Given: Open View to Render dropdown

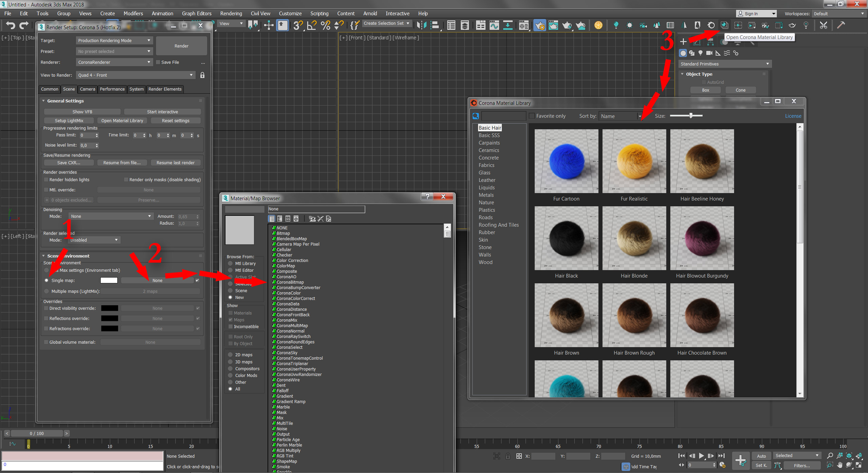Looking at the screenshot, I should pyautogui.click(x=136, y=75).
